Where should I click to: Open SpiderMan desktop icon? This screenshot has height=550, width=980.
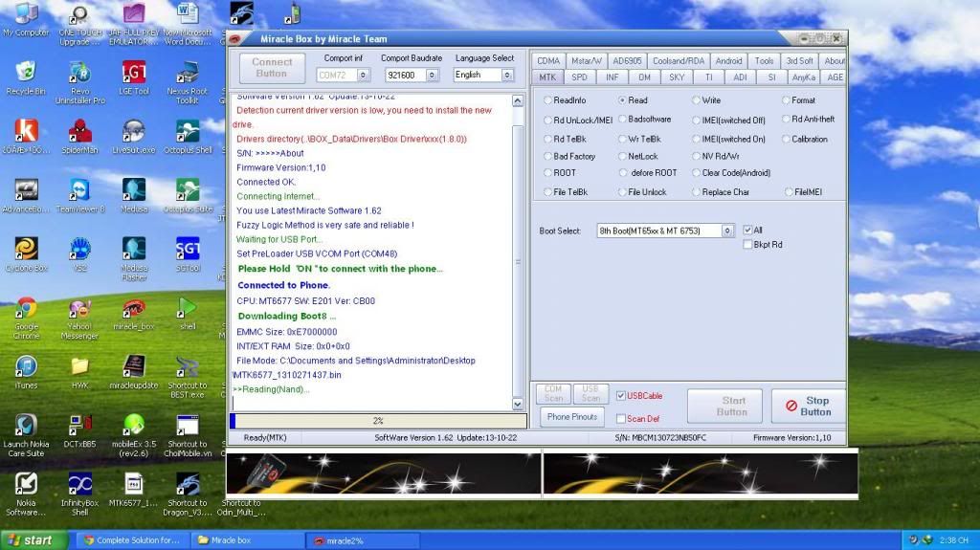[x=80, y=137]
